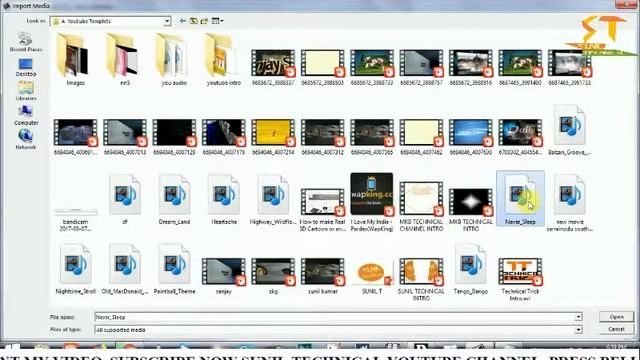
Task: Select the sunil kumar video file
Action: (x=322, y=276)
